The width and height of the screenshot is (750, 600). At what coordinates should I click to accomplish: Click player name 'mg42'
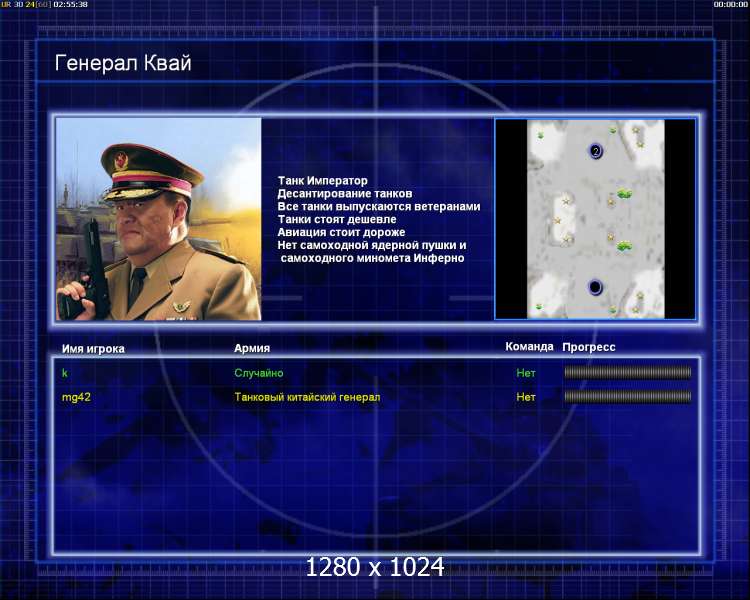[76, 397]
